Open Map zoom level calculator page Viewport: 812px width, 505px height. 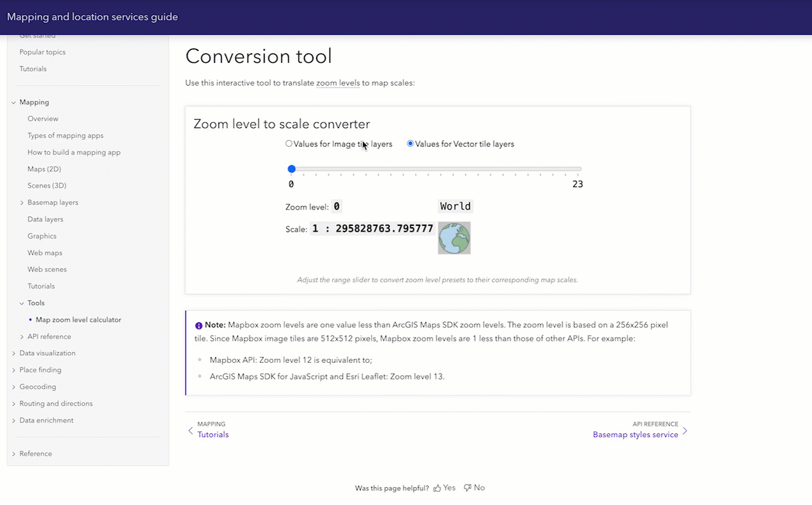tap(78, 320)
